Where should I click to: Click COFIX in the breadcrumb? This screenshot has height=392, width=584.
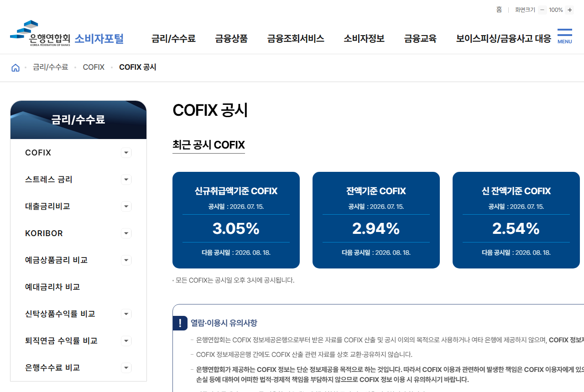pos(94,67)
